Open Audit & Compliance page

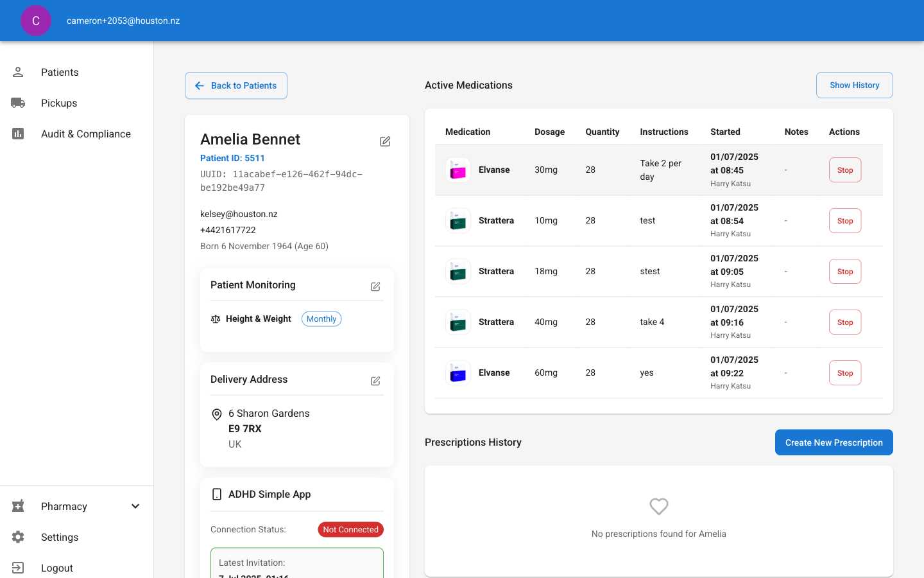pyautogui.click(x=77, y=134)
